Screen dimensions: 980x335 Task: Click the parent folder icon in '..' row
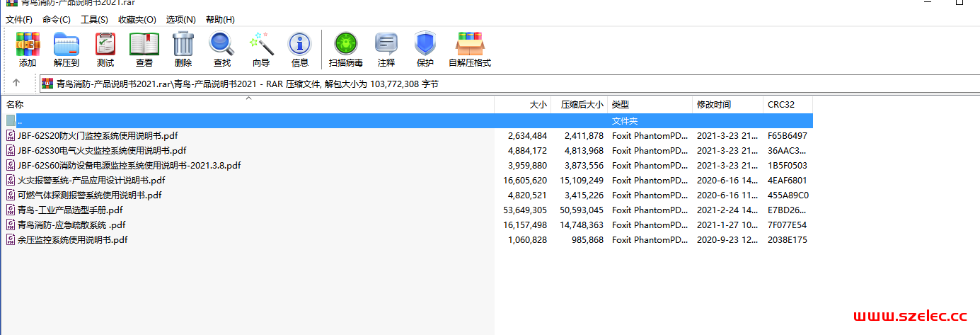tap(11, 120)
